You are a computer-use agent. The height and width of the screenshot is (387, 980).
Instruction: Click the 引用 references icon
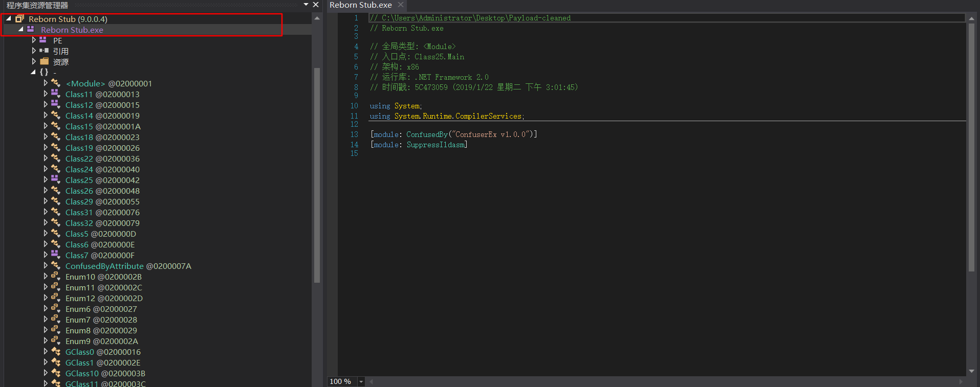[x=44, y=51]
